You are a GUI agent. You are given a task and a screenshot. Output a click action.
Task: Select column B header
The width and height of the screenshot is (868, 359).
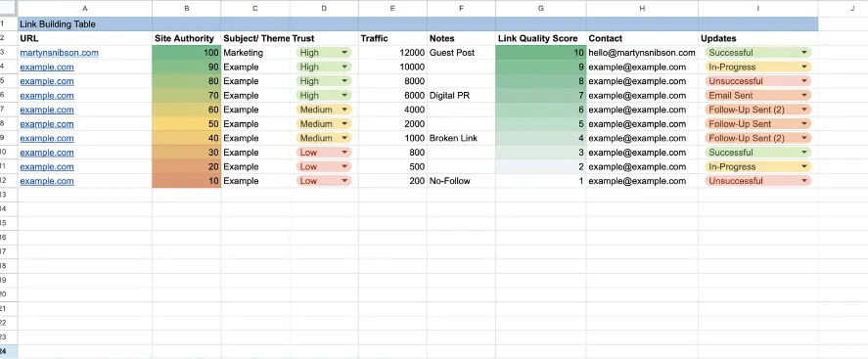coord(187,8)
